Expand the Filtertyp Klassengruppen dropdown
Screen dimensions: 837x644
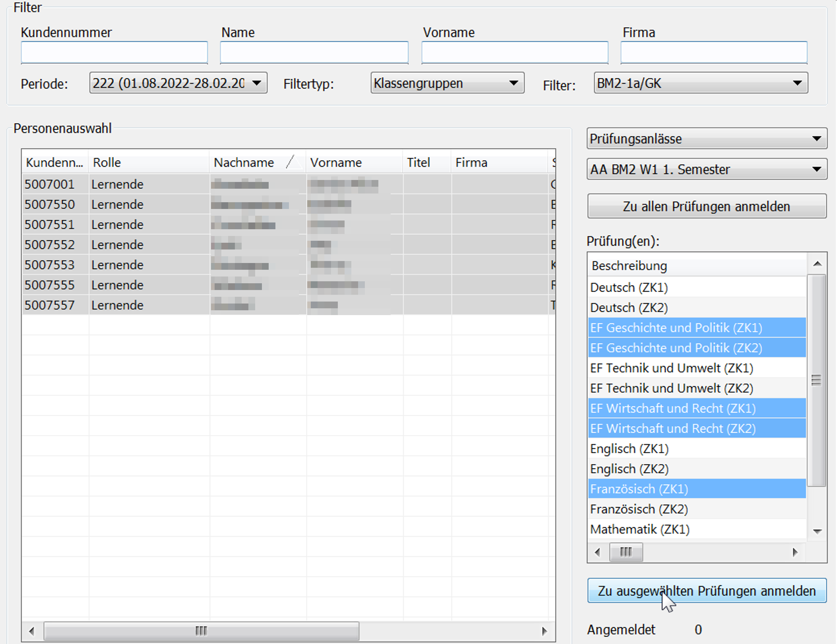point(447,83)
